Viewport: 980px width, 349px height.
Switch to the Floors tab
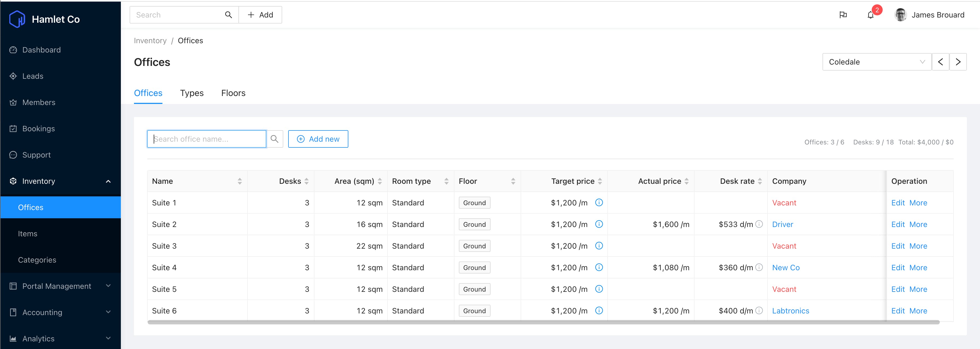coord(233,93)
